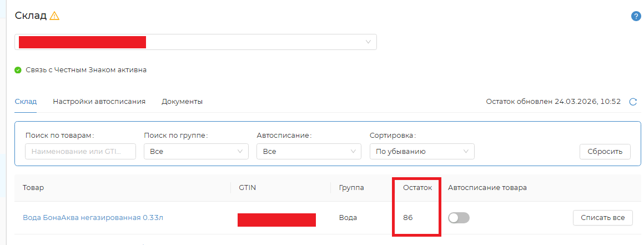Viewport: 644px width, 245px height.
Task: Open the Поиск по группе dropdown
Action: pos(196,151)
